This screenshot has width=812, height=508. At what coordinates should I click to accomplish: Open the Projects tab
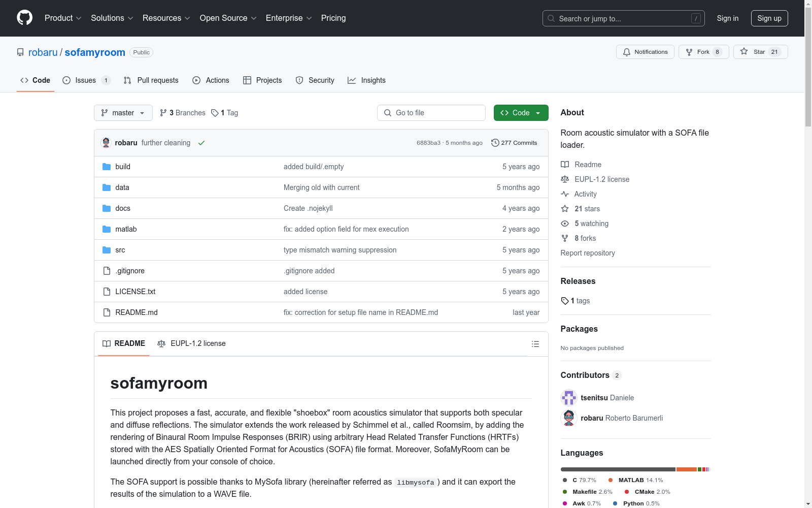(x=262, y=80)
